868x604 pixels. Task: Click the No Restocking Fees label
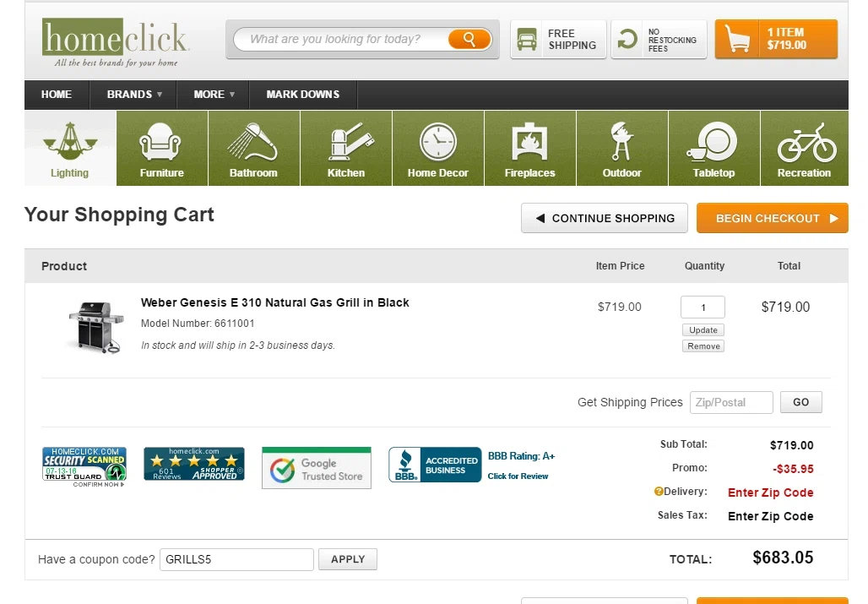(x=672, y=40)
